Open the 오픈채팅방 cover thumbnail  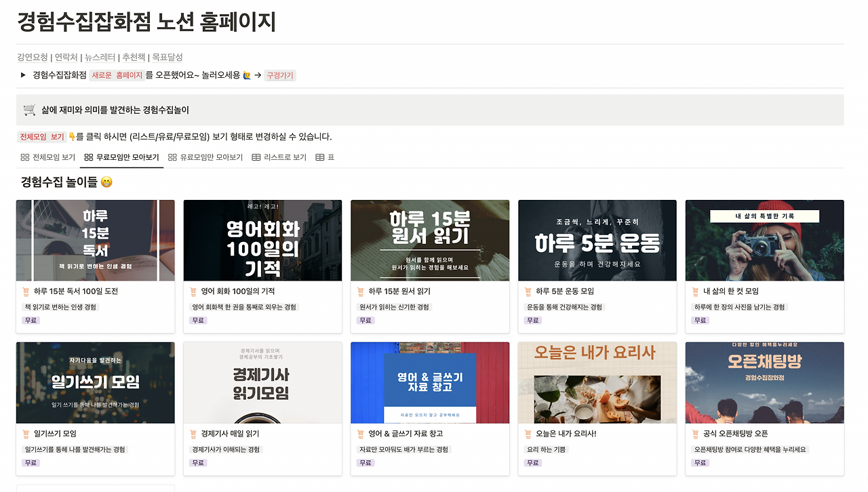pyautogui.click(x=765, y=383)
